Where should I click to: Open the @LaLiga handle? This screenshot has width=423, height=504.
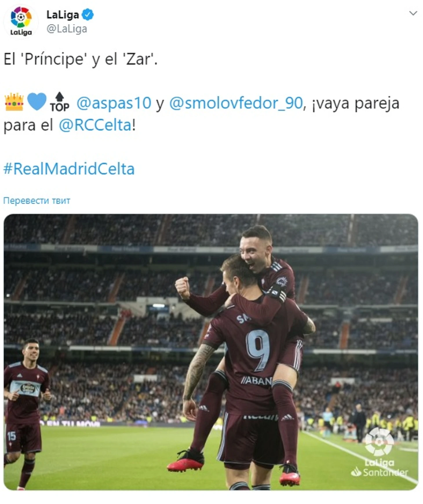tap(67, 29)
